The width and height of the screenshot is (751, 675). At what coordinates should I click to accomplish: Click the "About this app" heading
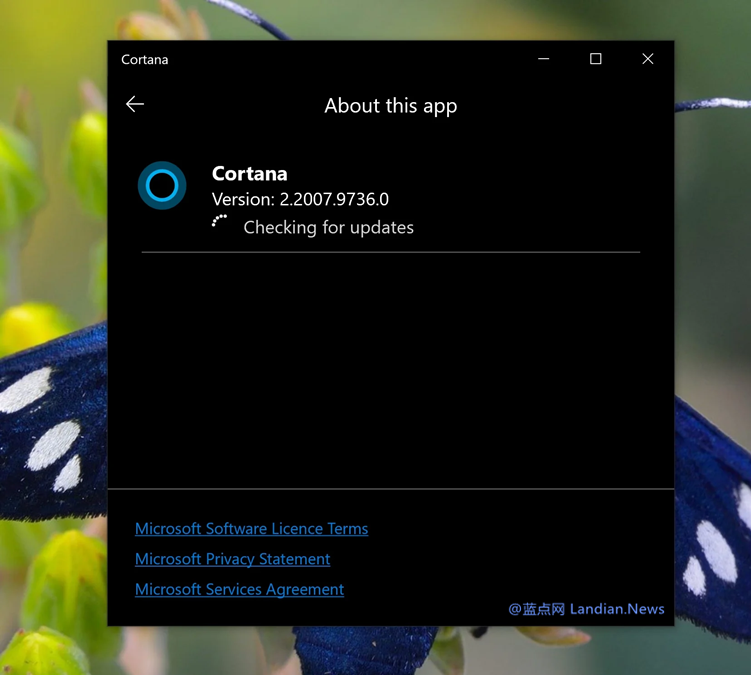click(x=391, y=106)
